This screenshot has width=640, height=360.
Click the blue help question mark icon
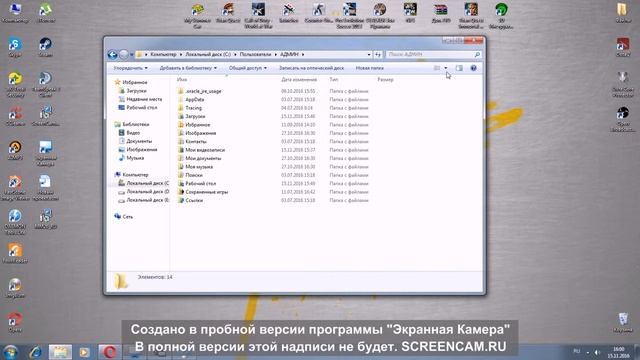pyautogui.click(x=473, y=68)
